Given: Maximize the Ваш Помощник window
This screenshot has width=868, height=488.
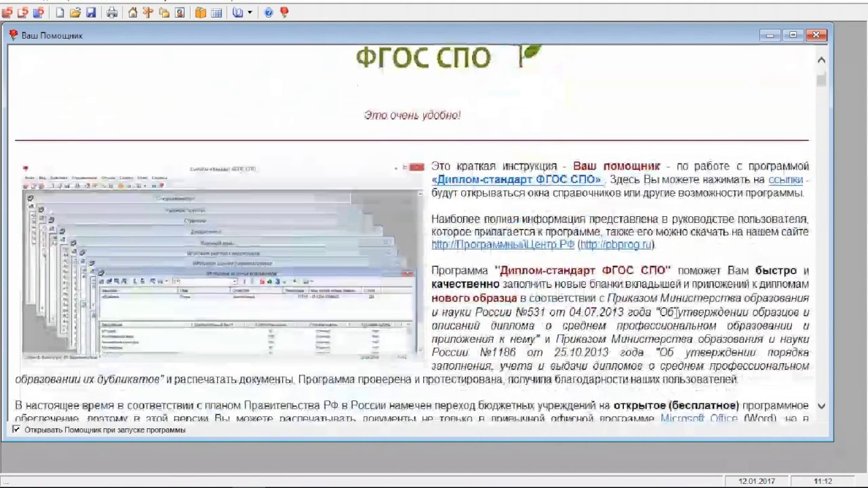Looking at the screenshot, I should coord(793,35).
